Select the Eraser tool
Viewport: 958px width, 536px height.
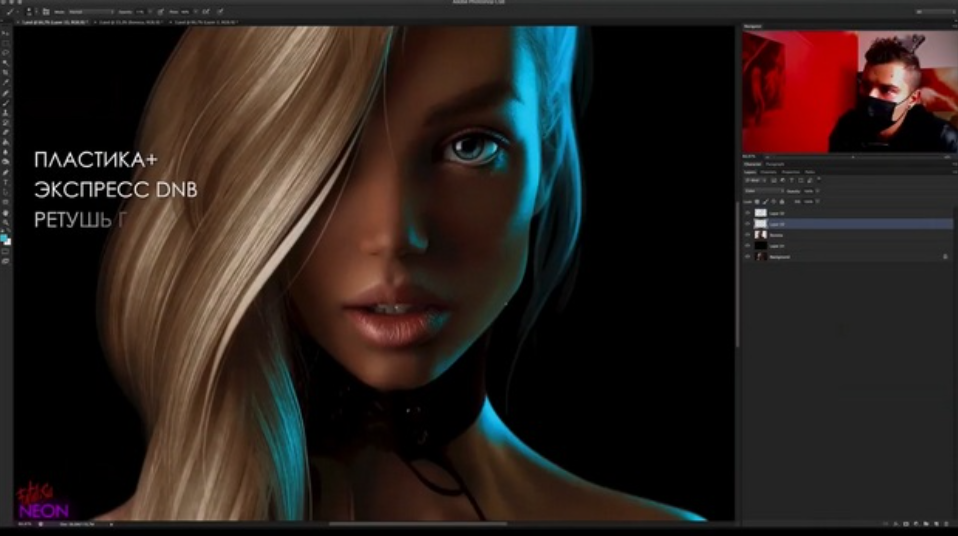tap(6, 132)
